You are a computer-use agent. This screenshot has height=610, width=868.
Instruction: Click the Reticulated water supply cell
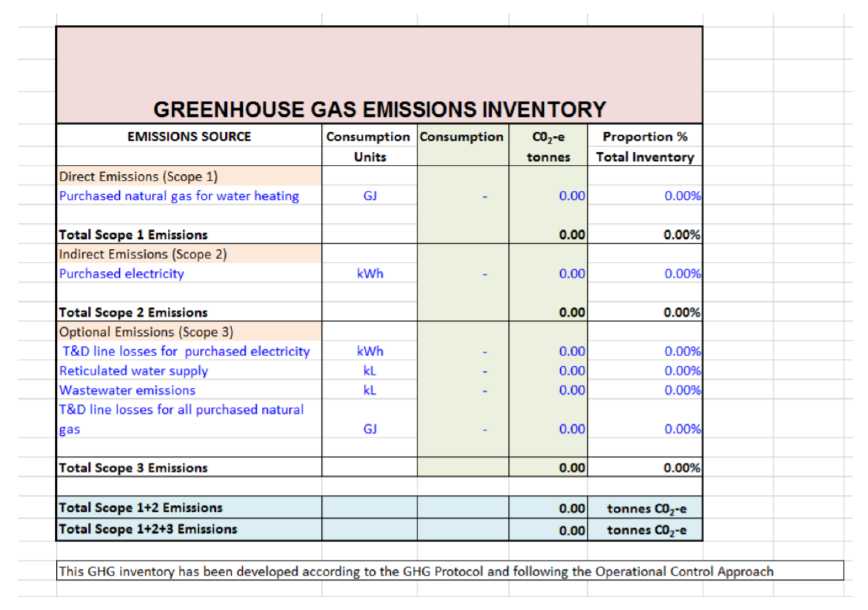tap(133, 371)
